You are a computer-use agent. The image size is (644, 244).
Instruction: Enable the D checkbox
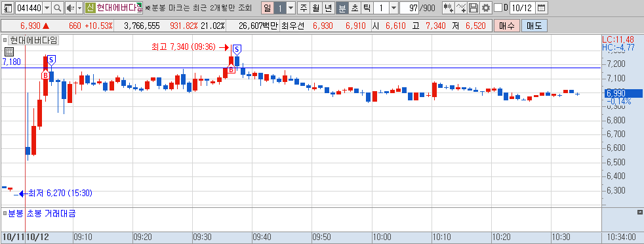pyautogui.click(x=498, y=7)
